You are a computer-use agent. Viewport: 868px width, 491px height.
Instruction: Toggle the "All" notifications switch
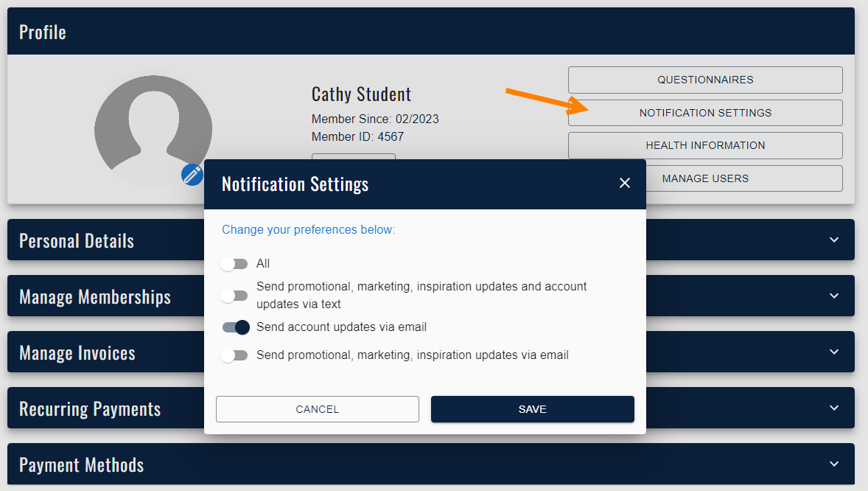pos(235,264)
